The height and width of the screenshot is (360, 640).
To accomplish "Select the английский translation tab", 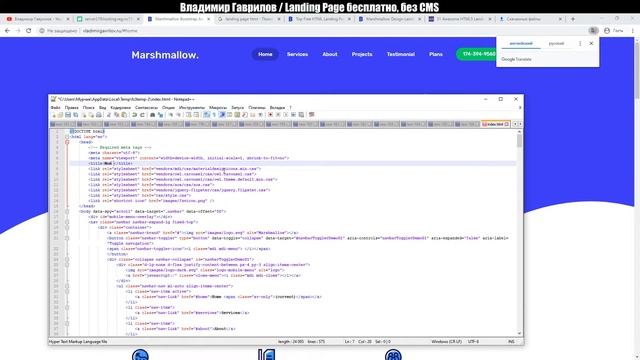I will click(x=521, y=43).
